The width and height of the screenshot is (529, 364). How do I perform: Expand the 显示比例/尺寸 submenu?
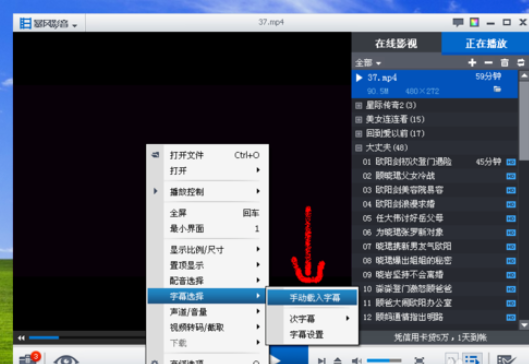pos(208,250)
